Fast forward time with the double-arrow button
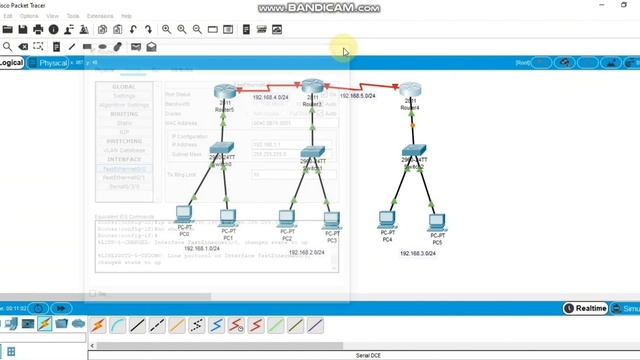640x360 pixels. [x=61, y=308]
